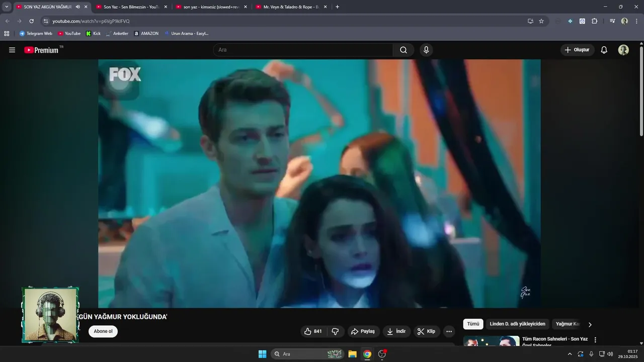Open Chrome extensions puzzle icon
This screenshot has width=644, height=362.
595,21
